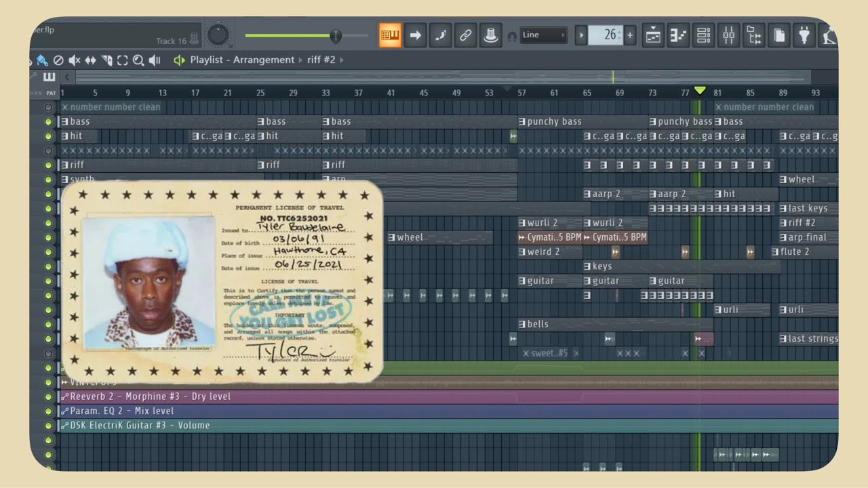
Task: Click Playlist - Arrangement breadcrumb label
Action: coord(242,60)
